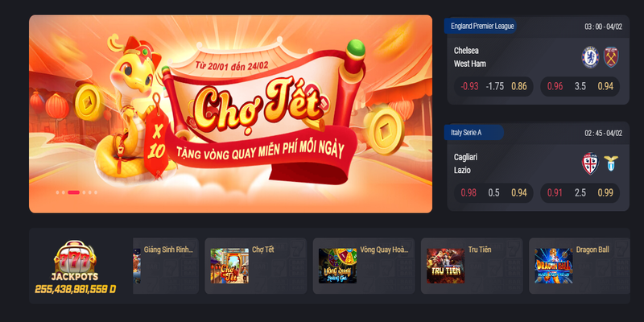
Task: Jump to first banner slide dot
Action: click(57, 192)
